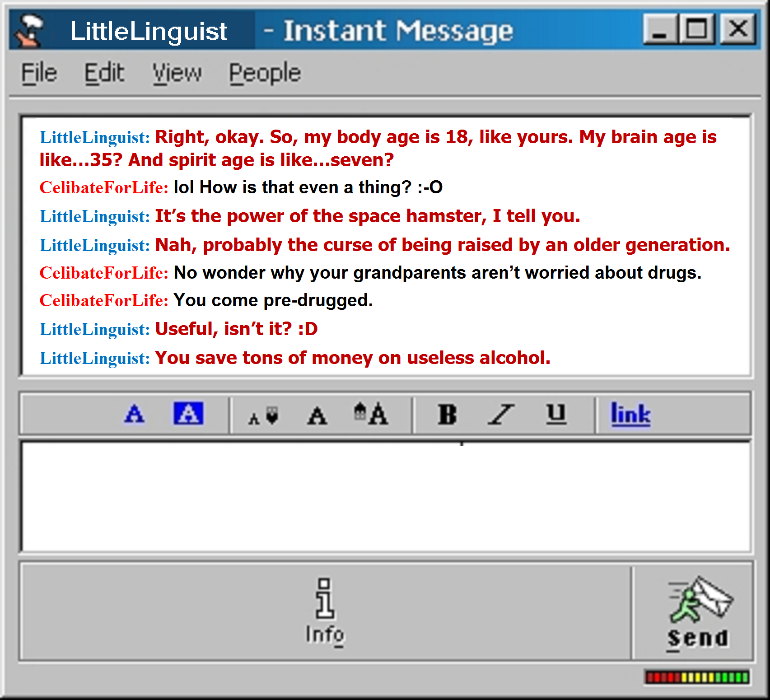
Task: Click message "Right, okay. So, my body age"
Action: tap(378, 148)
